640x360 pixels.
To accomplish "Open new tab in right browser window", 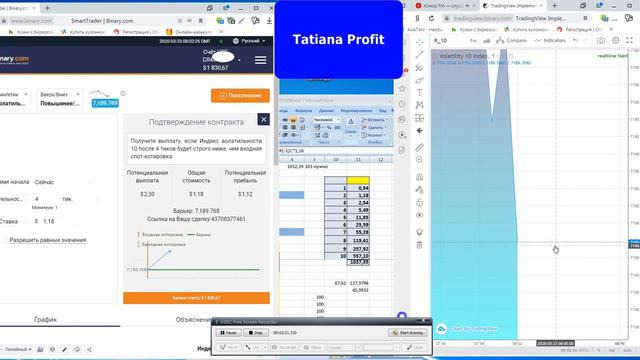I will (554, 6).
